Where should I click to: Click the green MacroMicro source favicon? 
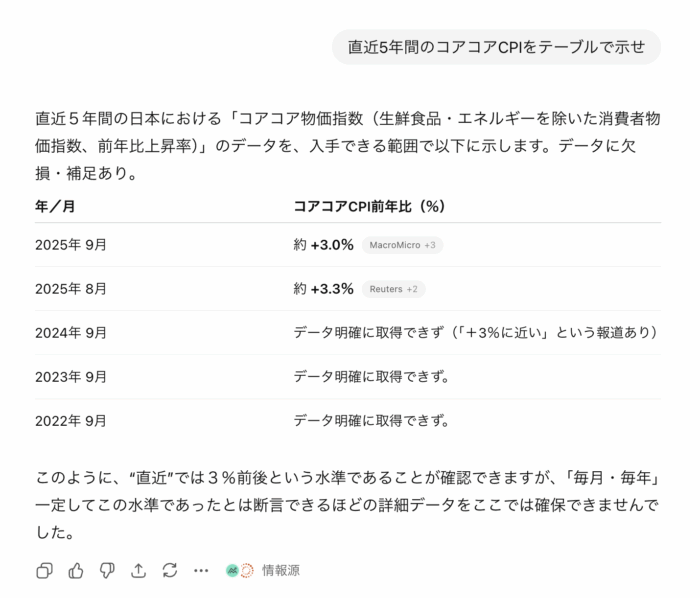click(x=232, y=570)
